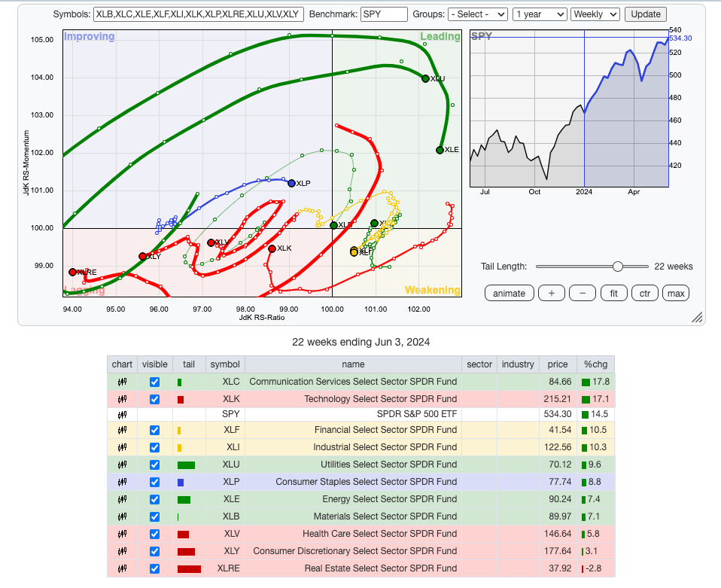Focus the Symbols input field
721x588 pixels.
(199, 14)
